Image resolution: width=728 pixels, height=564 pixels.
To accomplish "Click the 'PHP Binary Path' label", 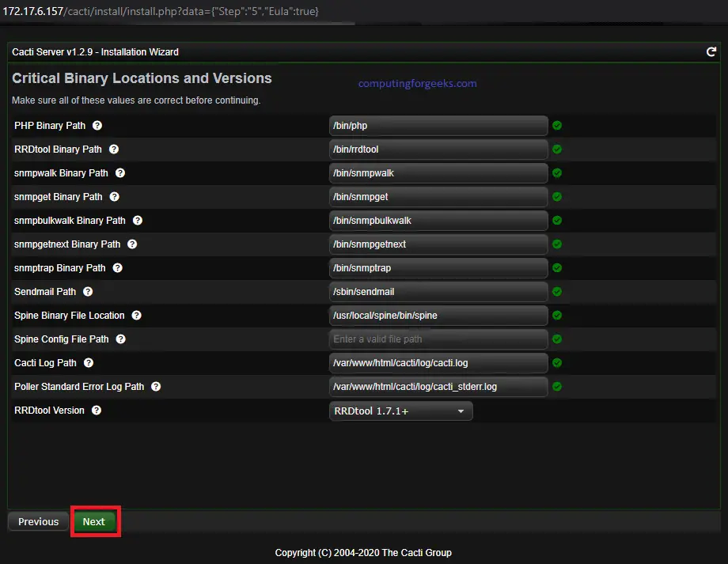I will [50, 125].
